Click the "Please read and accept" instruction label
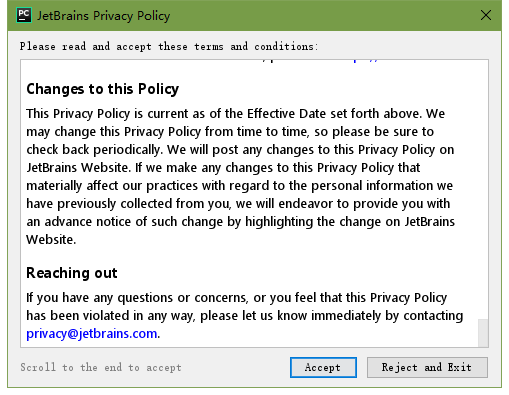The width and height of the screenshot is (509, 395). click(x=169, y=46)
